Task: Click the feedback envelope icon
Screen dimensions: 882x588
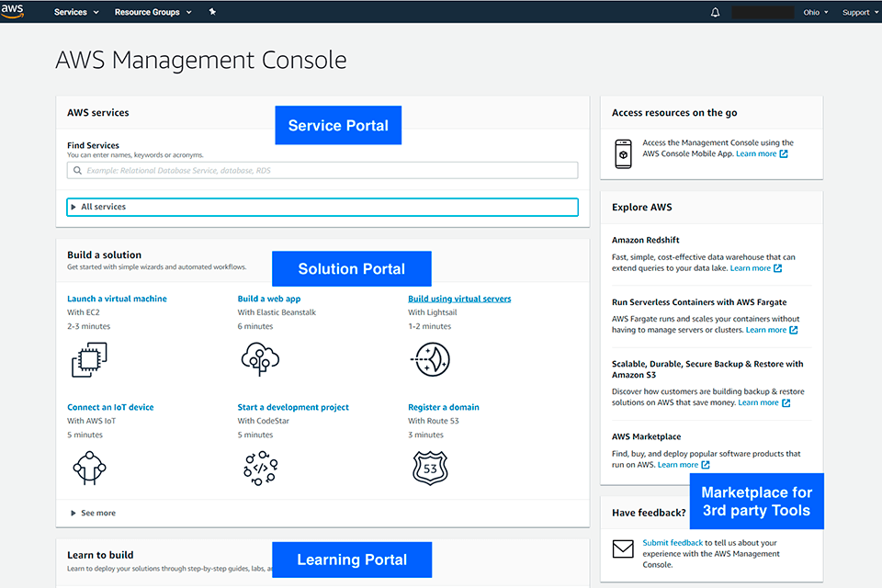Action: (x=623, y=548)
